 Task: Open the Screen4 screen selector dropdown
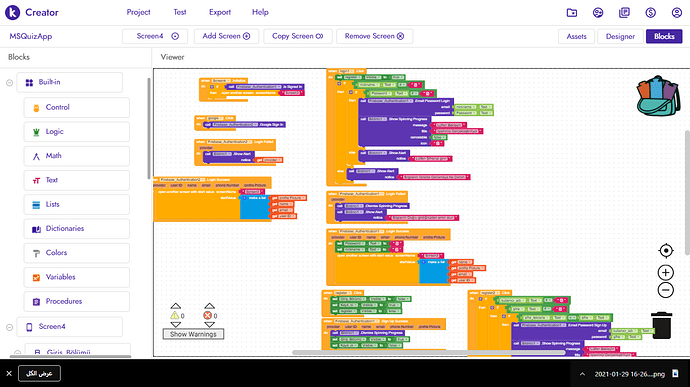[155, 36]
